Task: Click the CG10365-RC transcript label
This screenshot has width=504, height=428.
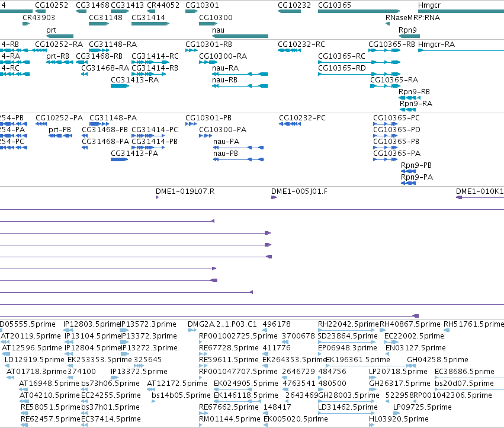Action: [342, 56]
